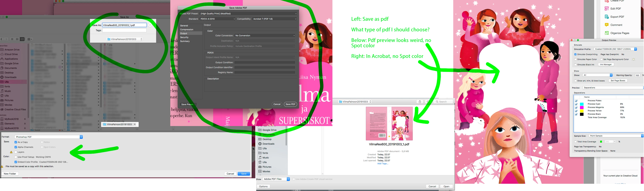
Task: Switch Save As browser to column view
Action: coord(22,39)
